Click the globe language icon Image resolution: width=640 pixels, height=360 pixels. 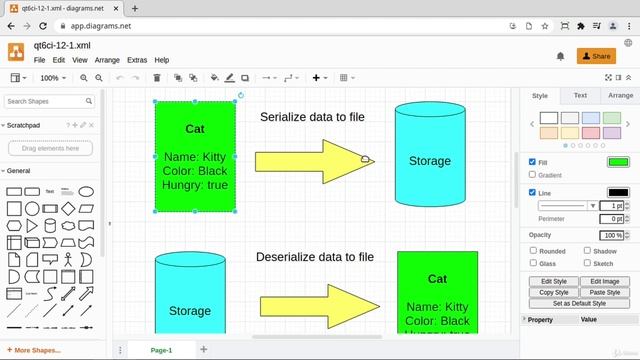tap(628, 43)
